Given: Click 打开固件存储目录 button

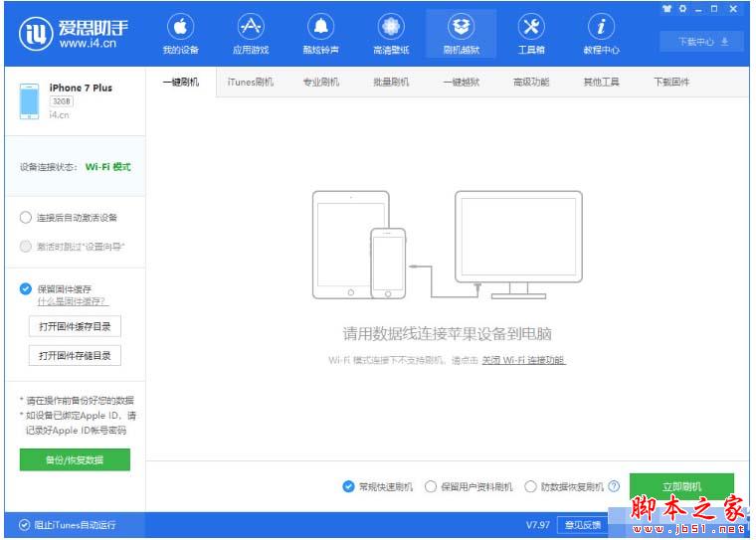Looking at the screenshot, I should [75, 356].
